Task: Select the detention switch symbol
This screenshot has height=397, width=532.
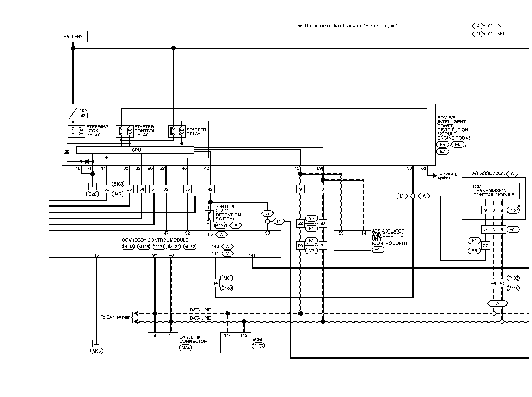Action: 209,216
